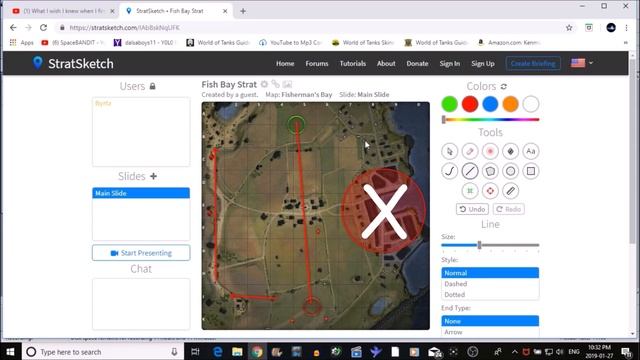The image size is (640, 360).
Task: Pick the green color swatch
Action: pyautogui.click(x=449, y=104)
